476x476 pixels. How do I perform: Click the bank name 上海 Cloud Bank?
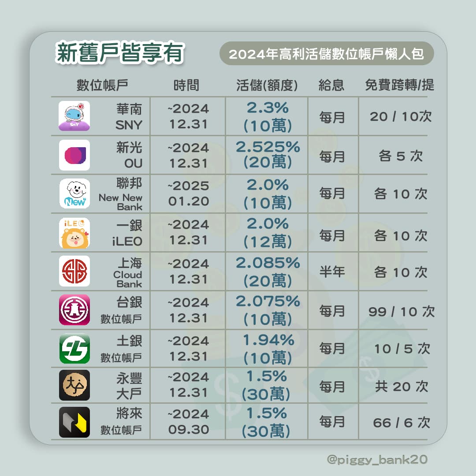click(127, 272)
